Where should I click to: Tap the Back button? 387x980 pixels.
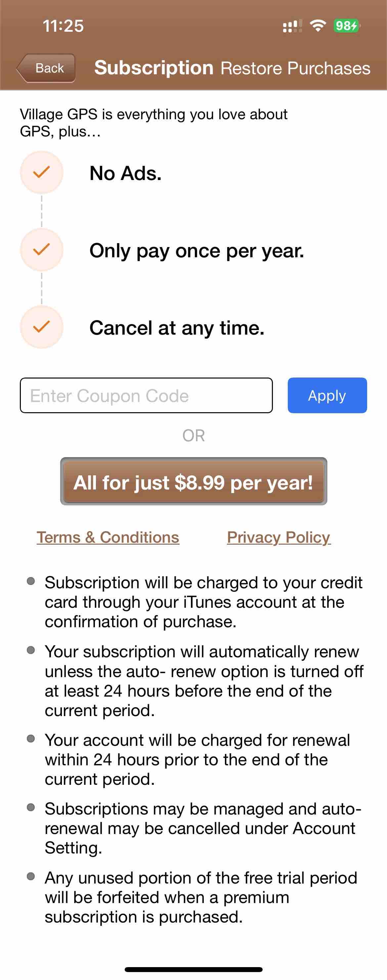(x=46, y=68)
